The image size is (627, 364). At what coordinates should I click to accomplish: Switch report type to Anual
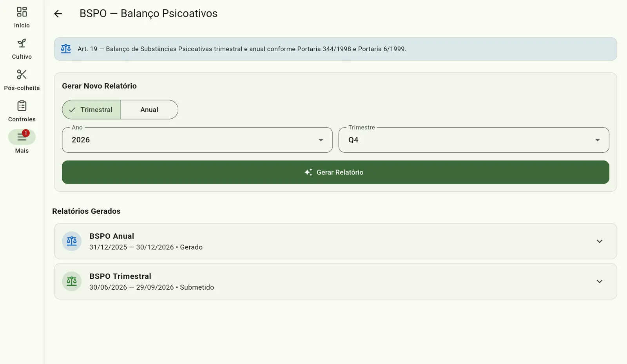(x=149, y=110)
